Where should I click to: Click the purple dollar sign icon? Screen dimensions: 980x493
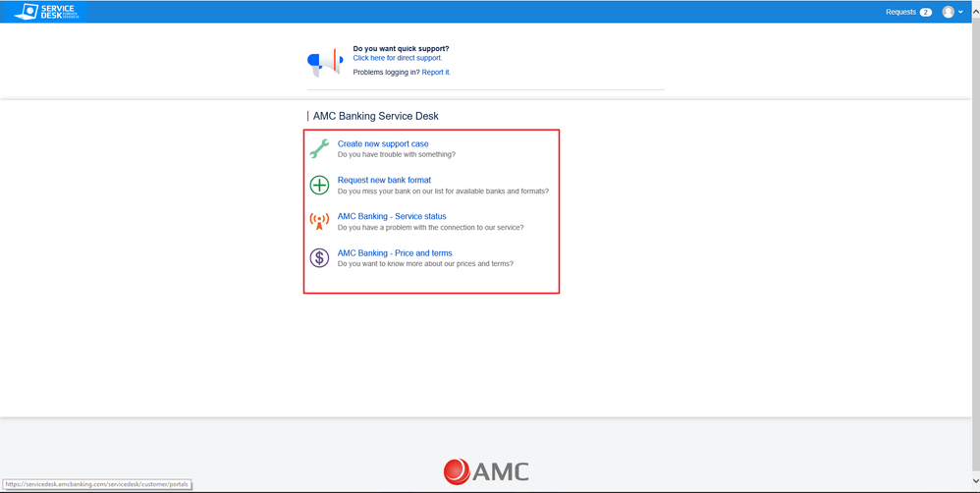tap(319, 258)
